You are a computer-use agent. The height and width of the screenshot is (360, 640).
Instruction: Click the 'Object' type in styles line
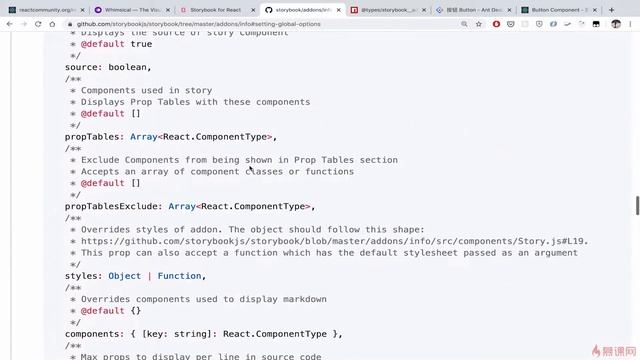pyautogui.click(x=124, y=276)
